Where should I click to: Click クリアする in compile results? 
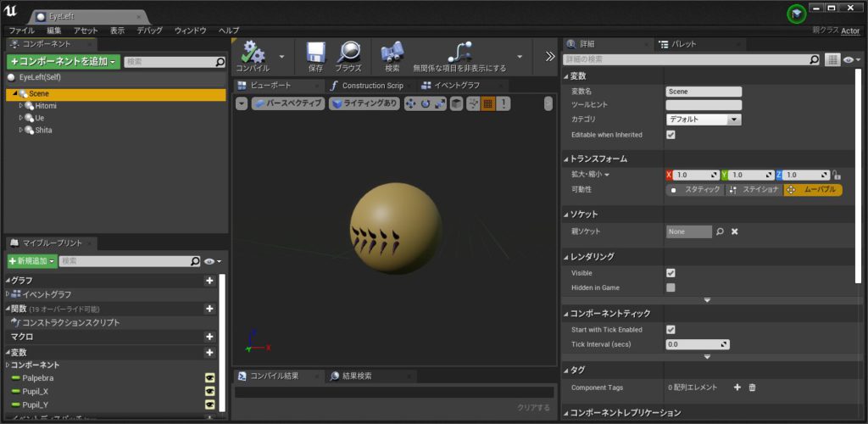click(534, 407)
